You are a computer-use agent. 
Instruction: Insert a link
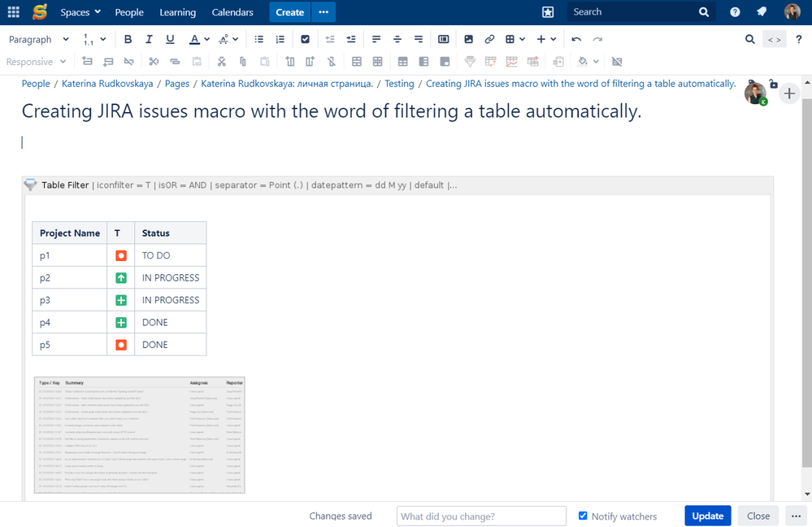pos(489,39)
